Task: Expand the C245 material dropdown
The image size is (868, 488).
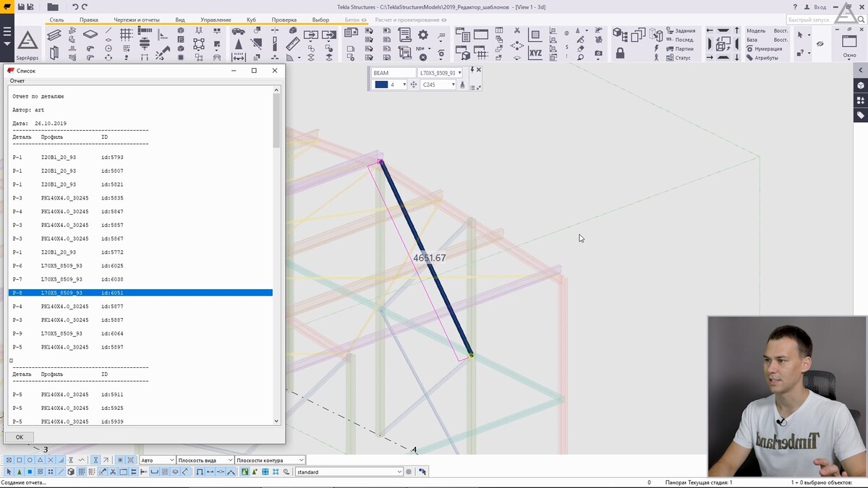Action: [453, 85]
